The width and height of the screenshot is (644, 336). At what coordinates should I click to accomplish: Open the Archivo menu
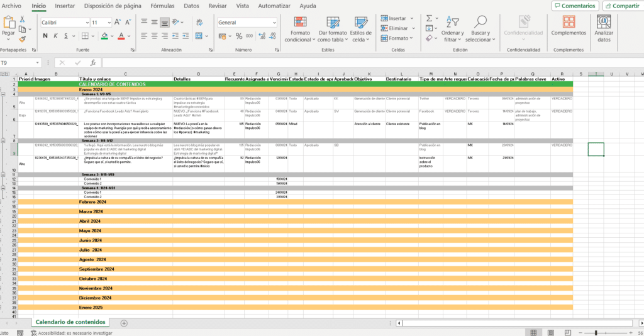[x=11, y=6]
